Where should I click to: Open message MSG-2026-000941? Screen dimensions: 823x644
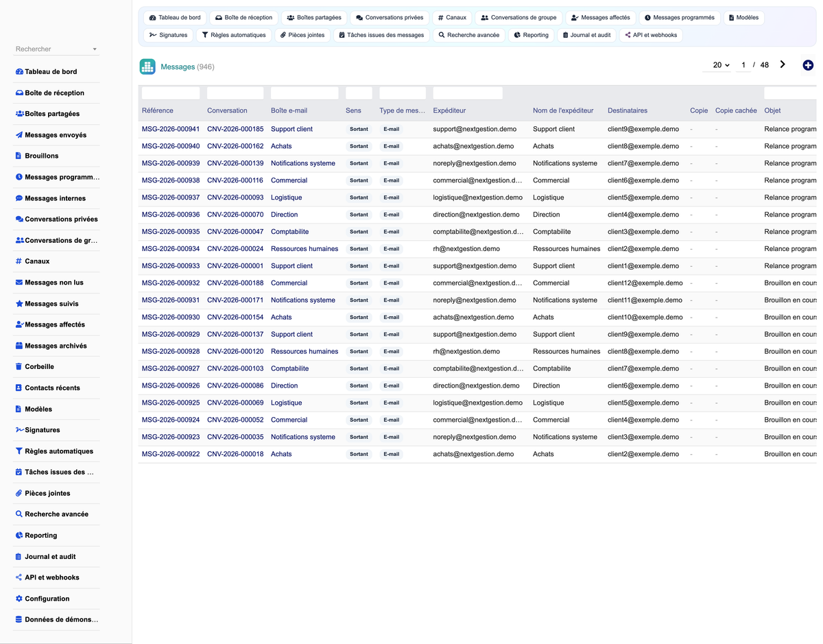pos(171,129)
